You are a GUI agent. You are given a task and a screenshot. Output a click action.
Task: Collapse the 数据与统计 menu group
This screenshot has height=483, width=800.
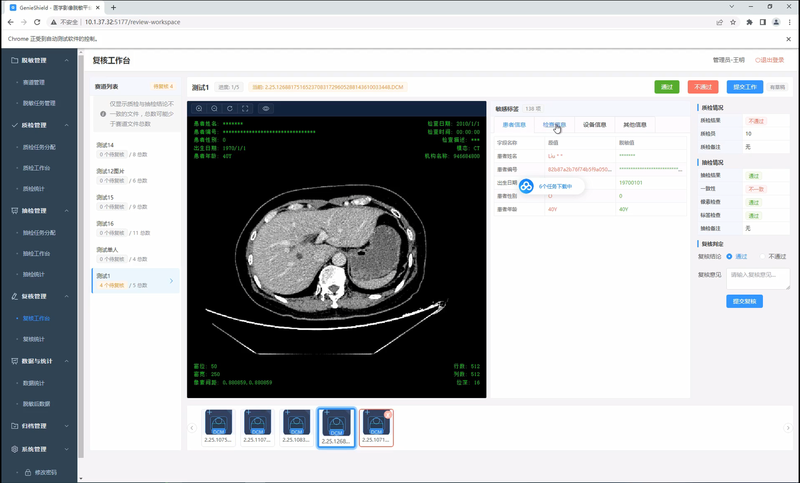pos(66,361)
